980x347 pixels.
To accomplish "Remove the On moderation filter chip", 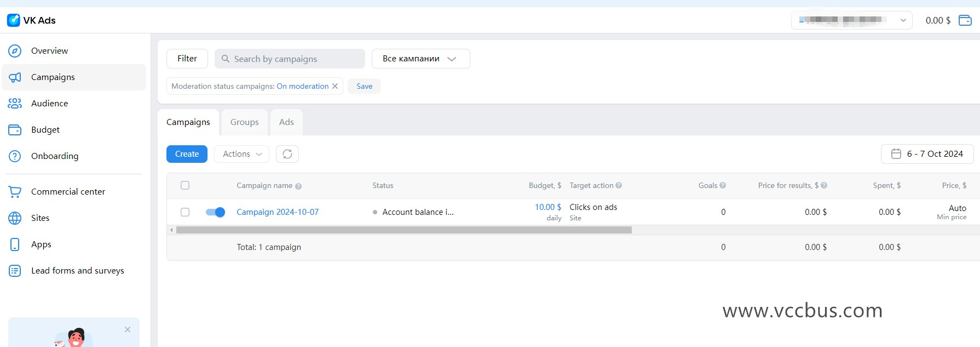I will [x=335, y=86].
